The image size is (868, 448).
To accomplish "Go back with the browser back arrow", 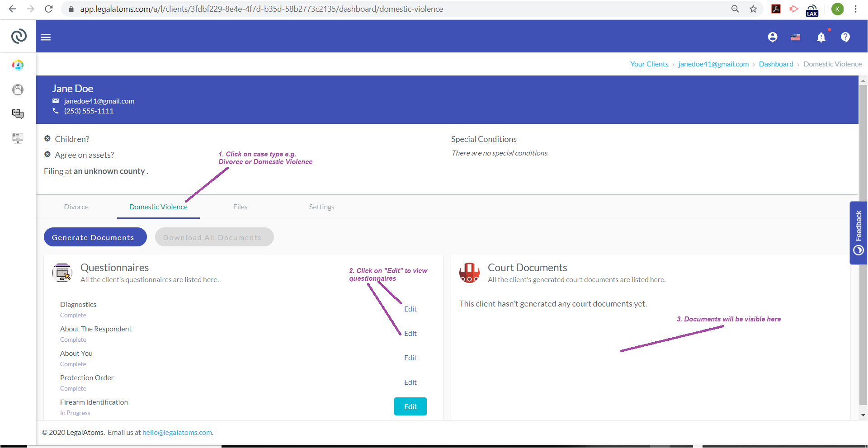I will tap(12, 9).
